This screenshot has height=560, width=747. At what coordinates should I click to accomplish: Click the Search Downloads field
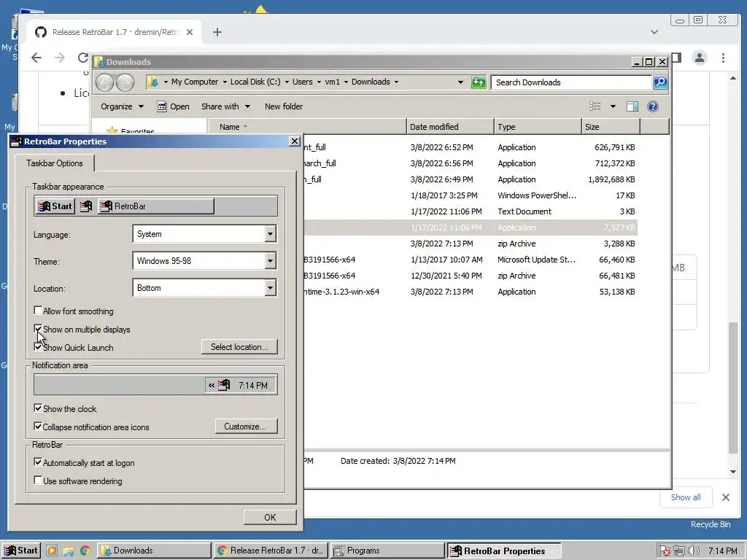[570, 82]
